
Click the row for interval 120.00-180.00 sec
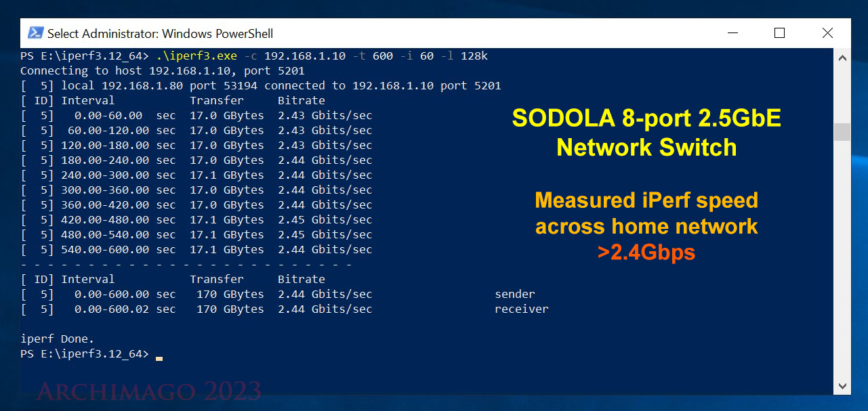click(x=197, y=145)
